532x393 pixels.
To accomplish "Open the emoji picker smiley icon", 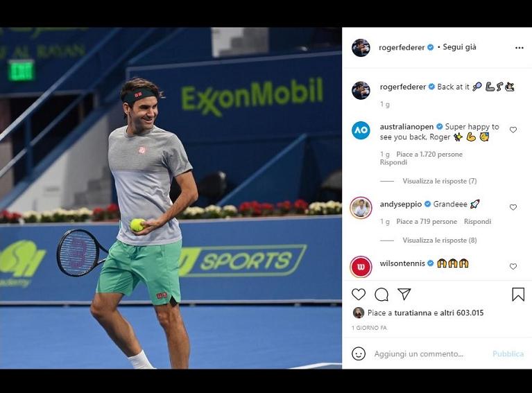I will coord(359,353).
